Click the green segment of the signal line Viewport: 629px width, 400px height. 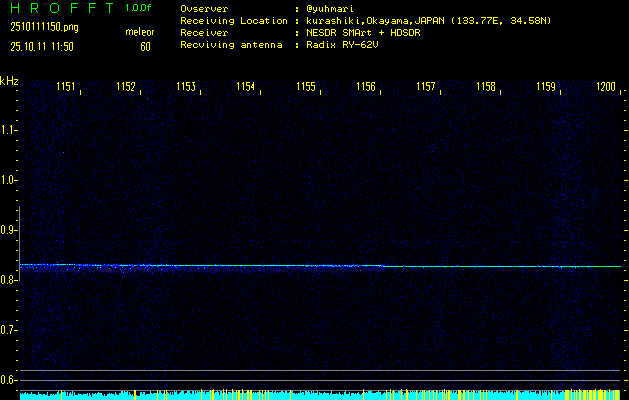[500, 266]
